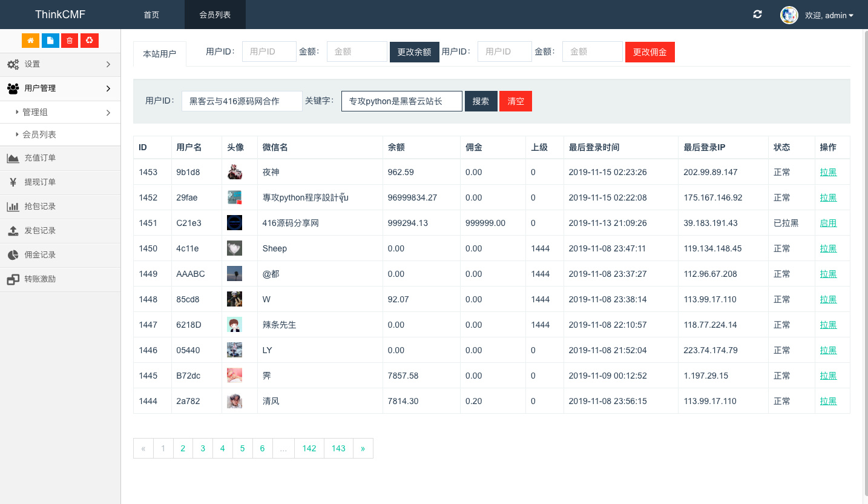Select the 本站用户 tab
This screenshot has height=504, width=868.
click(x=160, y=54)
